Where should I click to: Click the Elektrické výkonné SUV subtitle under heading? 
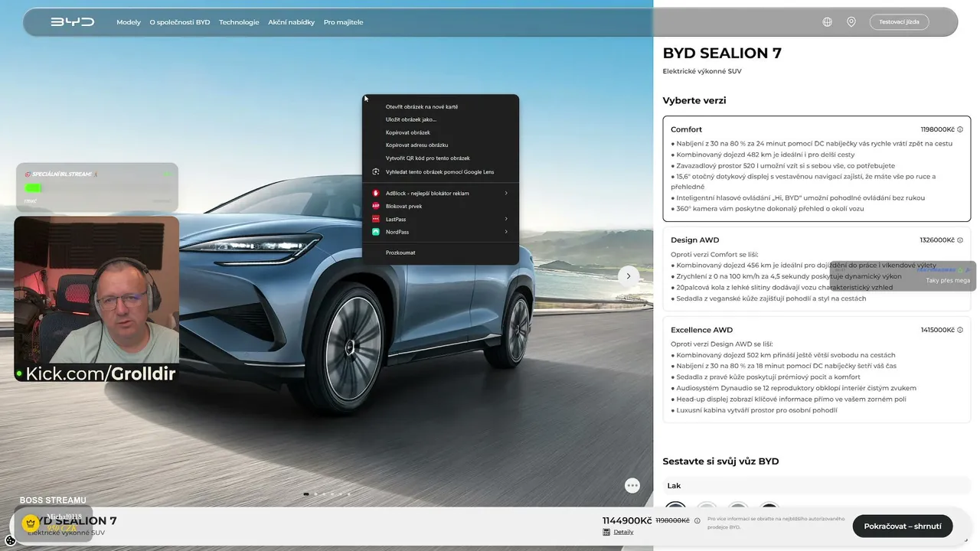click(702, 71)
